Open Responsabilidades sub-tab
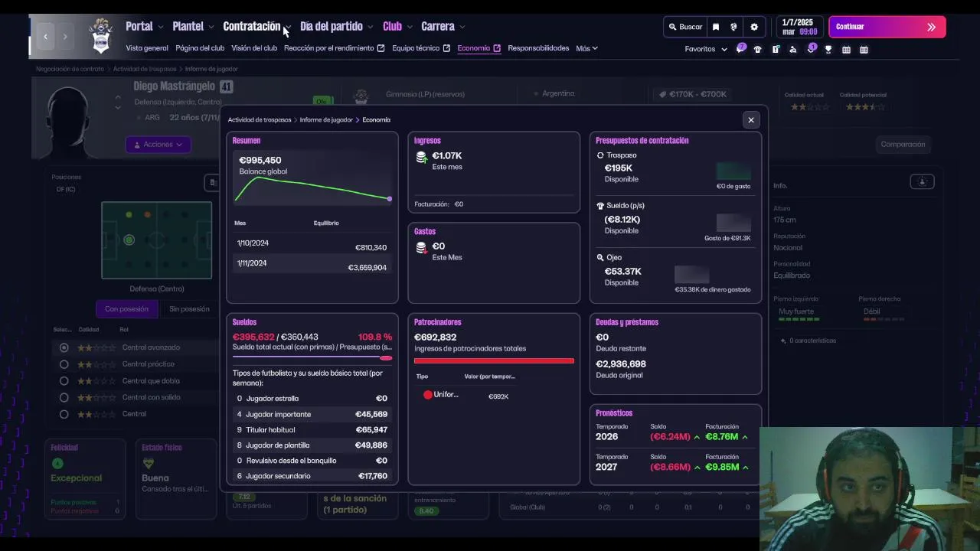 click(538, 48)
